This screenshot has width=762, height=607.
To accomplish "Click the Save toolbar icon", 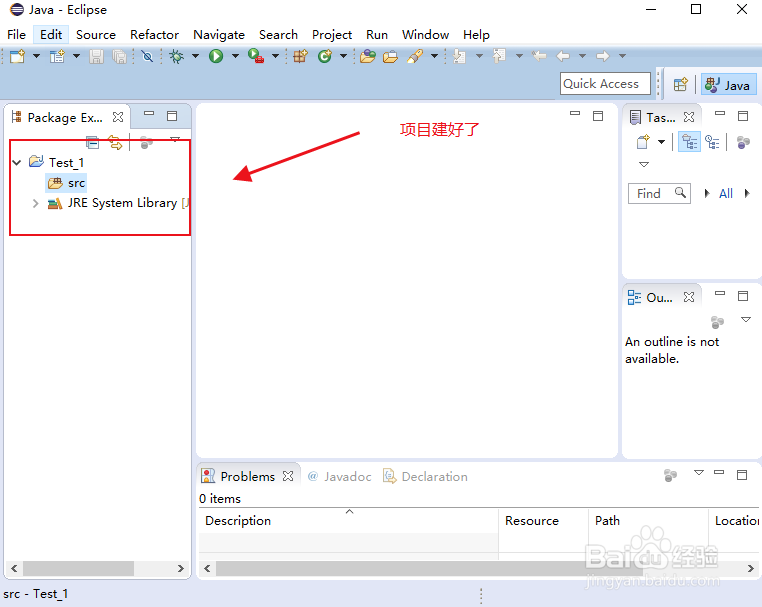I will pos(96,56).
